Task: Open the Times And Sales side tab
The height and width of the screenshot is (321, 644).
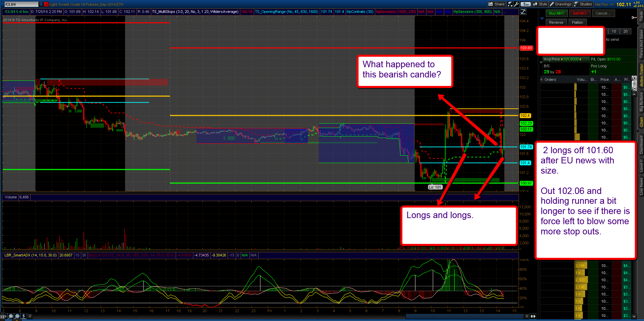Action: pos(641,44)
